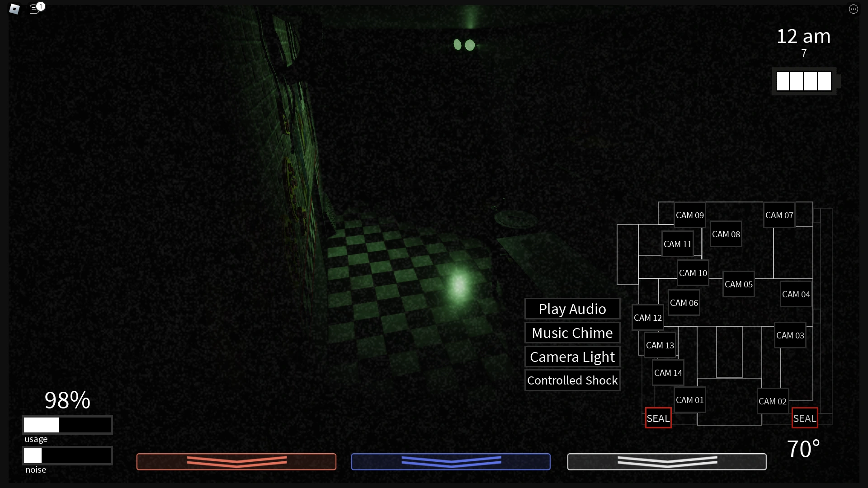Lower the white chevron monitor bar
868x488 pixels.
coord(667,461)
